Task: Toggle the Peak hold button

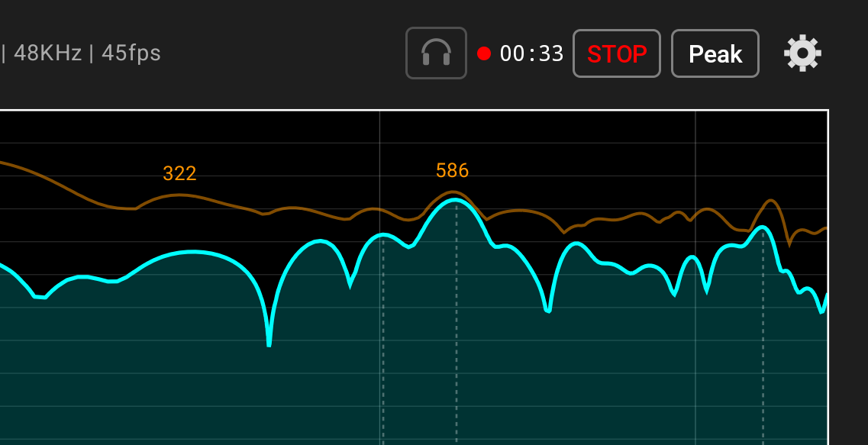Action: 715,53
